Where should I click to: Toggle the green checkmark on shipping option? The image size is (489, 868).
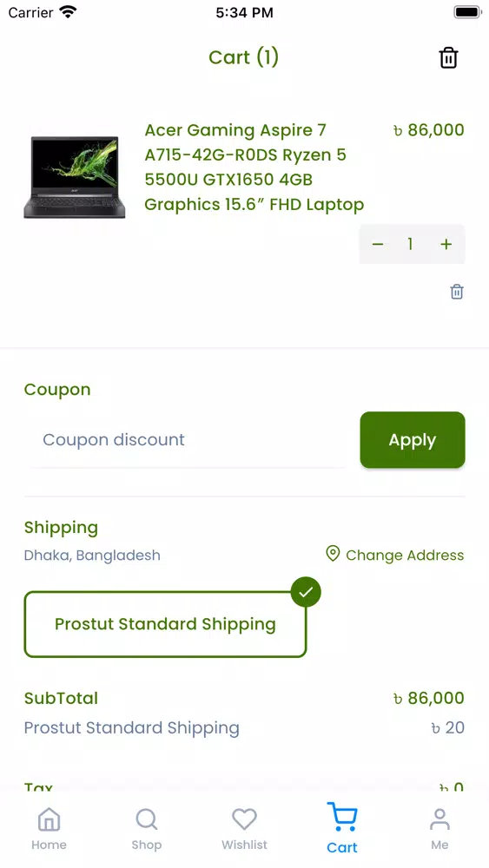pos(306,592)
